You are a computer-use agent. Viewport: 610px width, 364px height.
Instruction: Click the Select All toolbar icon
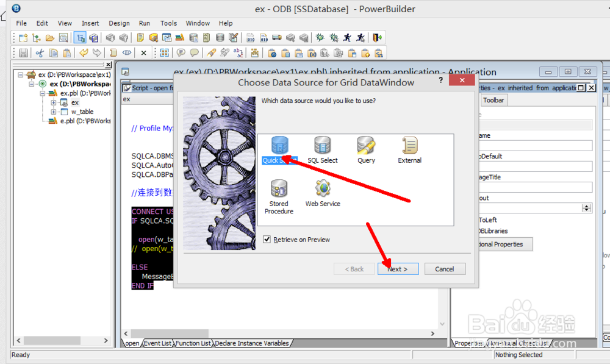point(165,53)
